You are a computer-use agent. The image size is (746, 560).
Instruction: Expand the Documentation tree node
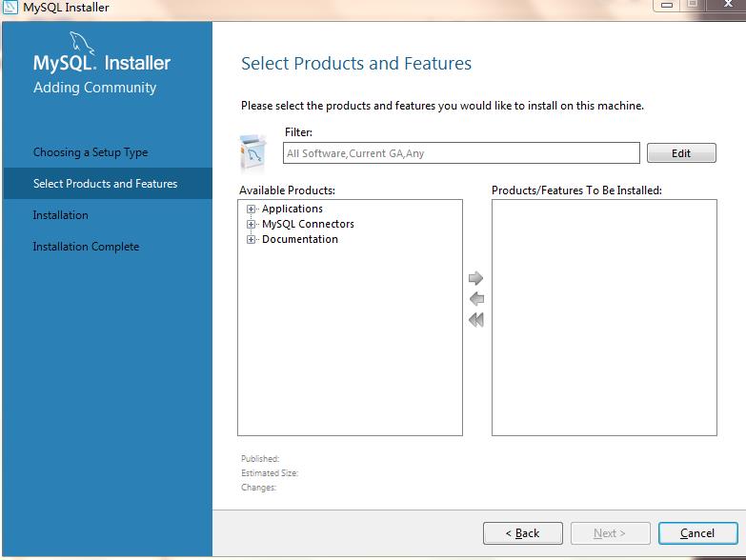tap(251, 240)
